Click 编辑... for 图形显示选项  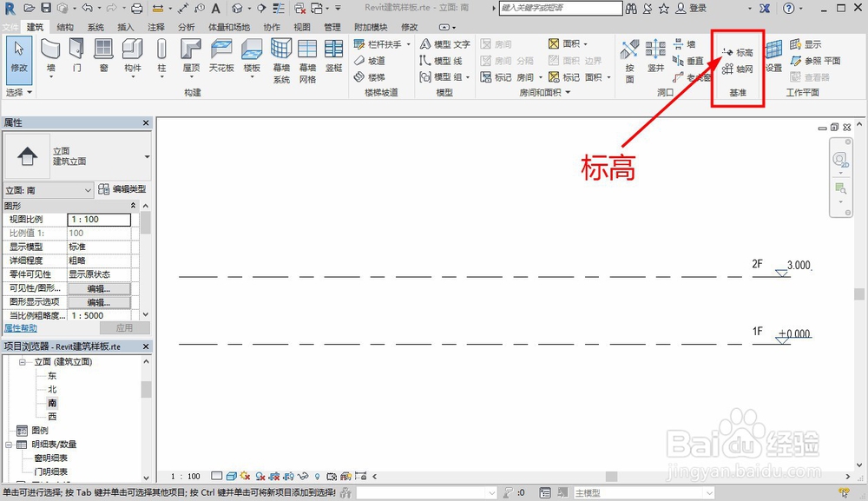click(x=99, y=302)
